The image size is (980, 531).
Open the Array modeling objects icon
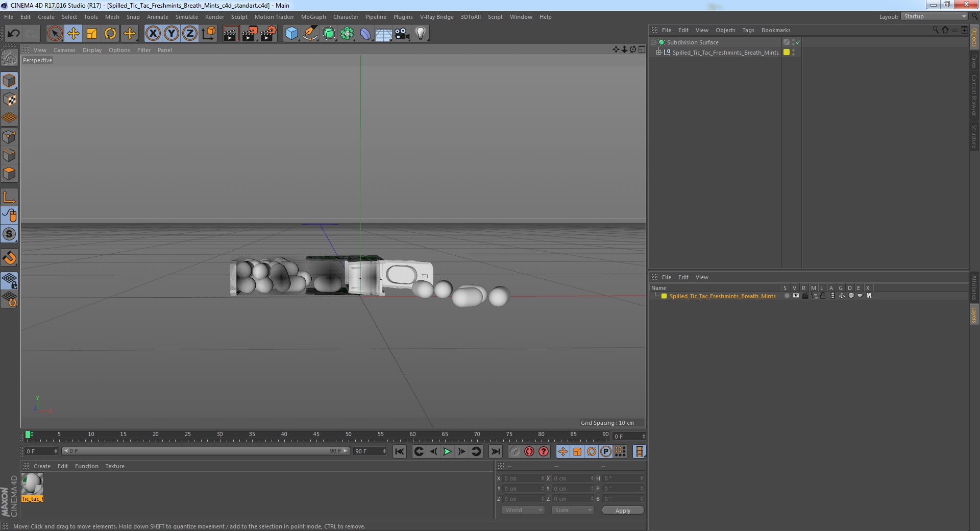pyautogui.click(x=347, y=34)
